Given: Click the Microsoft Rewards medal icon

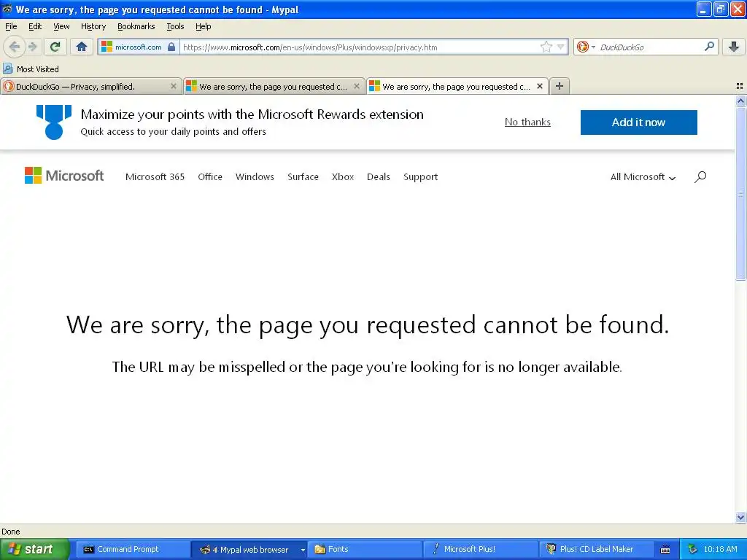Looking at the screenshot, I should pos(54,122).
